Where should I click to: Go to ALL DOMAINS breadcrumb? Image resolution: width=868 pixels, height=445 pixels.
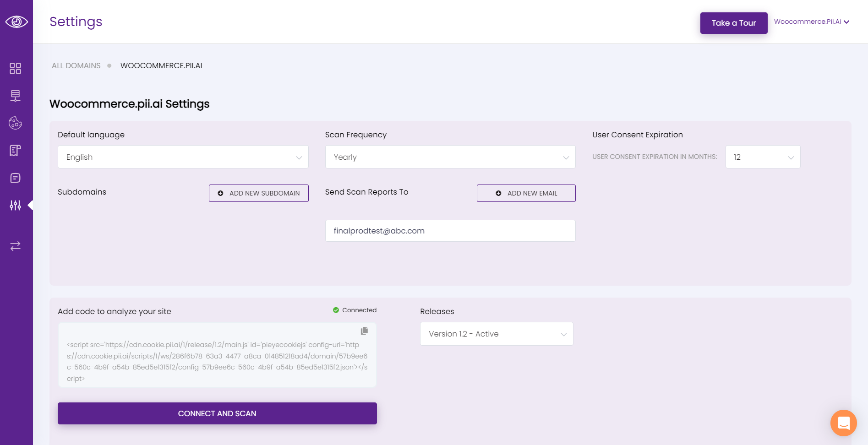(x=76, y=65)
